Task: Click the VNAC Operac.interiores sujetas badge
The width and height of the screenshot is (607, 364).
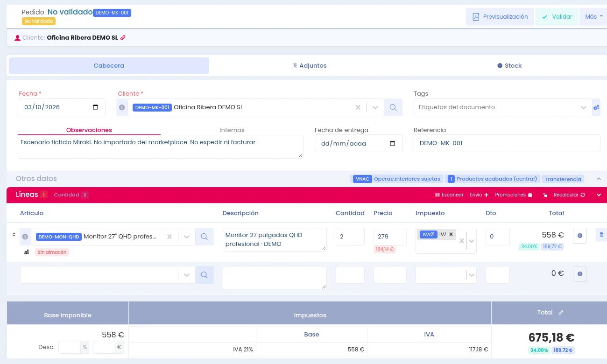Action: [396, 179]
